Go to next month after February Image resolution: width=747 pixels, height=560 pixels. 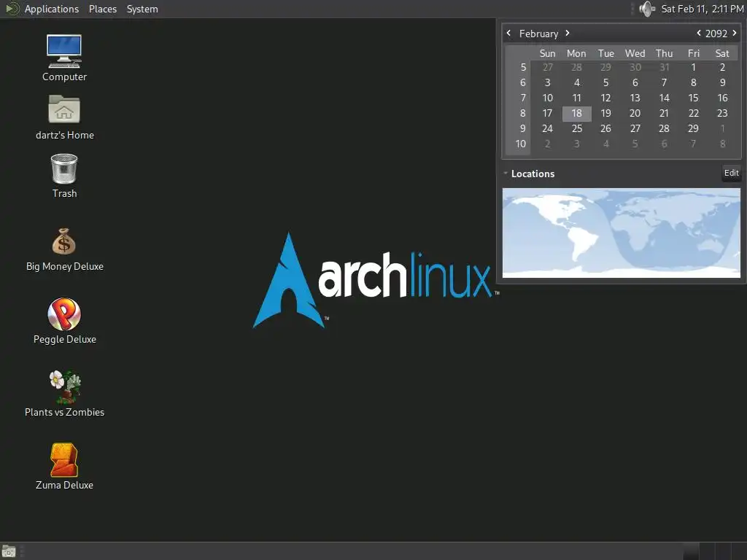(567, 33)
